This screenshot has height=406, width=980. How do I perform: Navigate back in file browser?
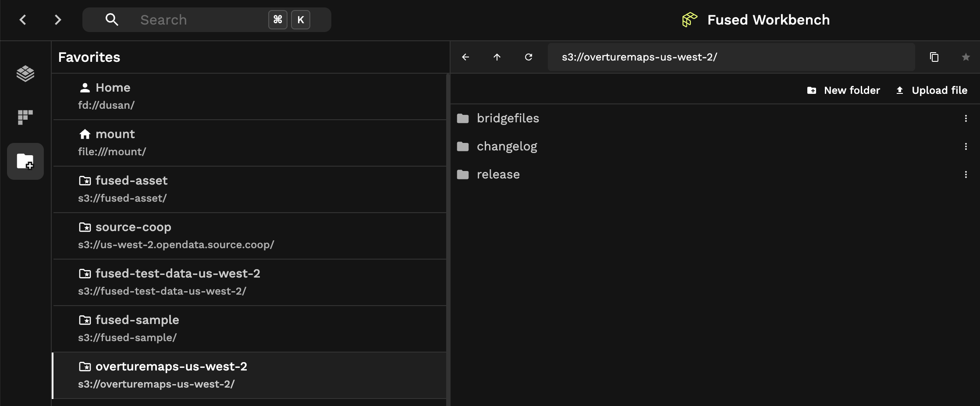click(x=465, y=57)
